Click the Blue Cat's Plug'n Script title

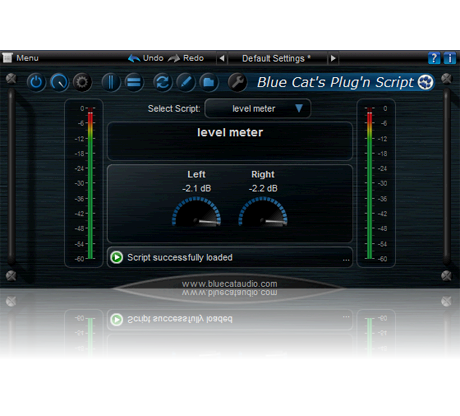[335, 82]
